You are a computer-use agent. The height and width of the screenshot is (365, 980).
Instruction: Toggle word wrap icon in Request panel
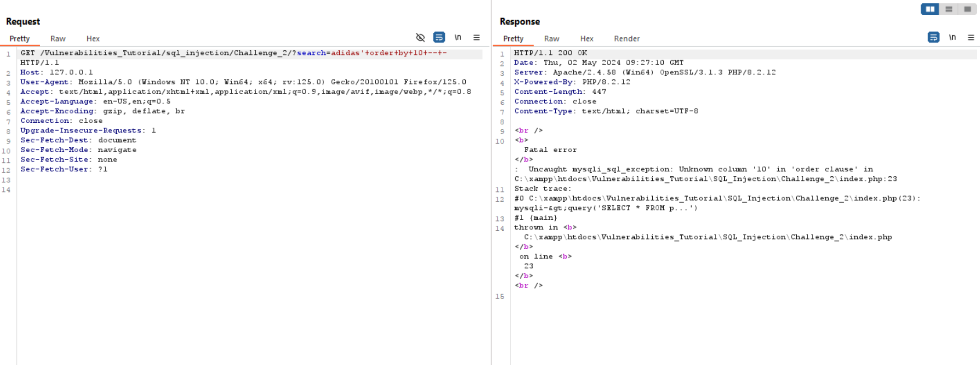[x=439, y=37]
